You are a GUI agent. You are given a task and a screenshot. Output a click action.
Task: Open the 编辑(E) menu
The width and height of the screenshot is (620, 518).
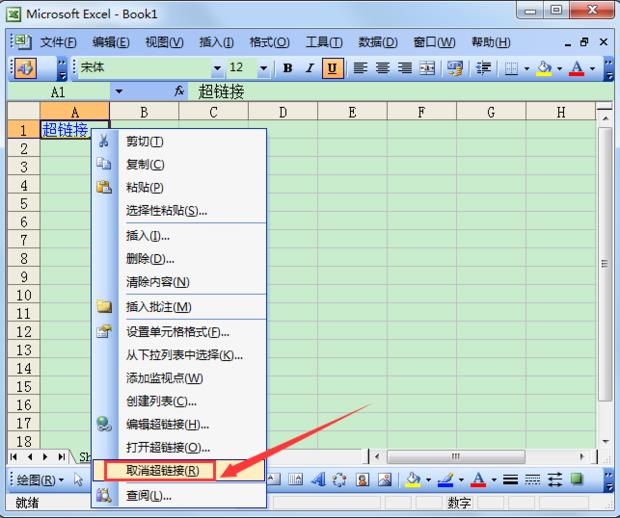coord(111,42)
